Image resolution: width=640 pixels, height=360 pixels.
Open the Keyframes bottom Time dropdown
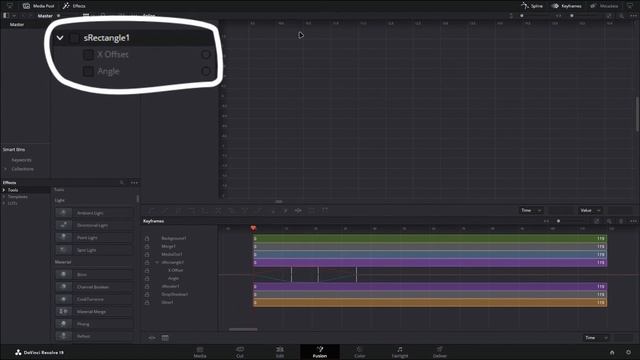596,338
